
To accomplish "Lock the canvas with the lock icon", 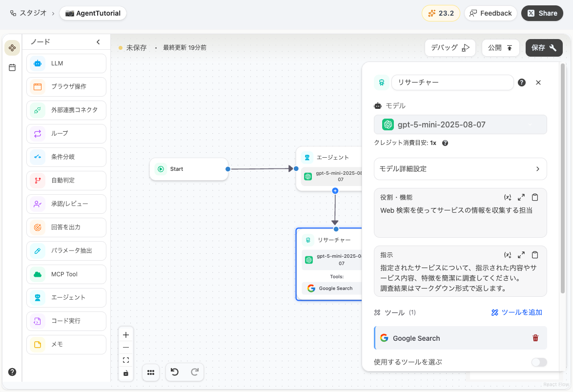I will (x=125, y=373).
